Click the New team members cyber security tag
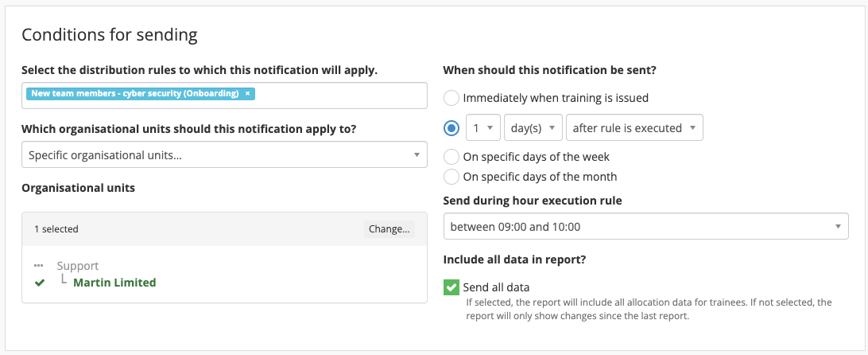 coord(134,94)
